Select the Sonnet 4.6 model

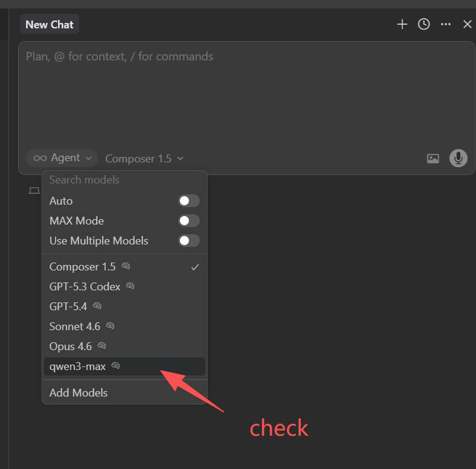coord(124,327)
